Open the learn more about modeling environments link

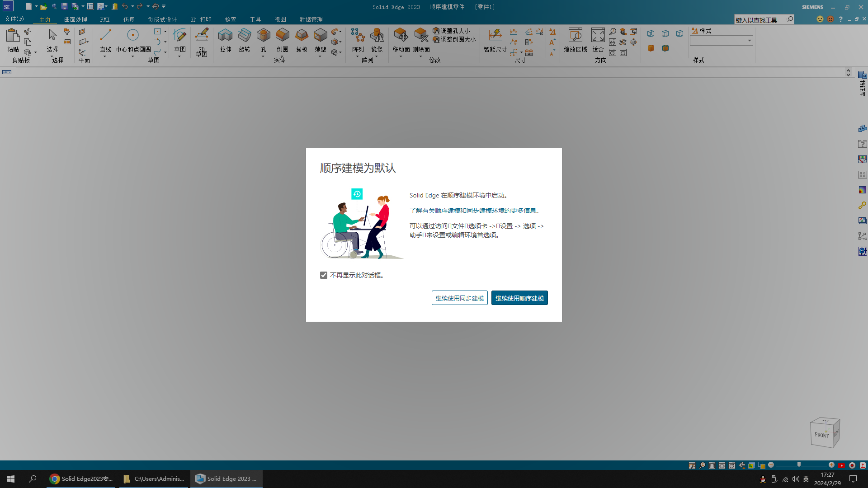475,211
